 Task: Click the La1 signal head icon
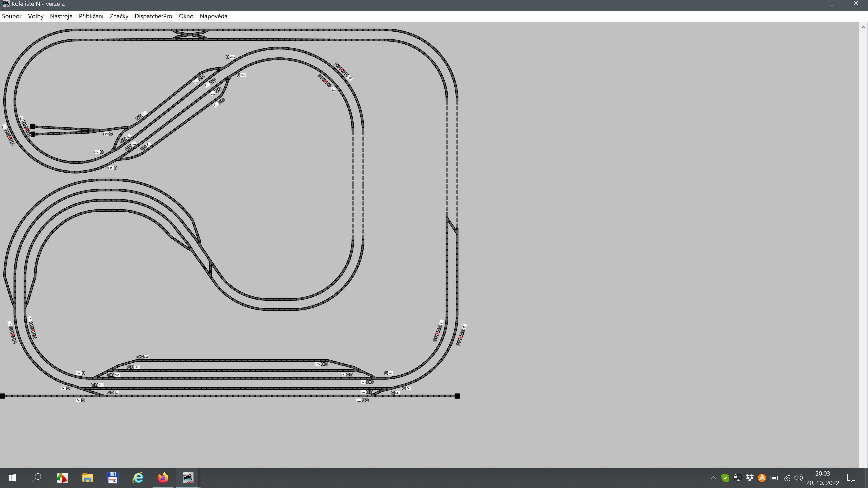[x=370, y=382]
